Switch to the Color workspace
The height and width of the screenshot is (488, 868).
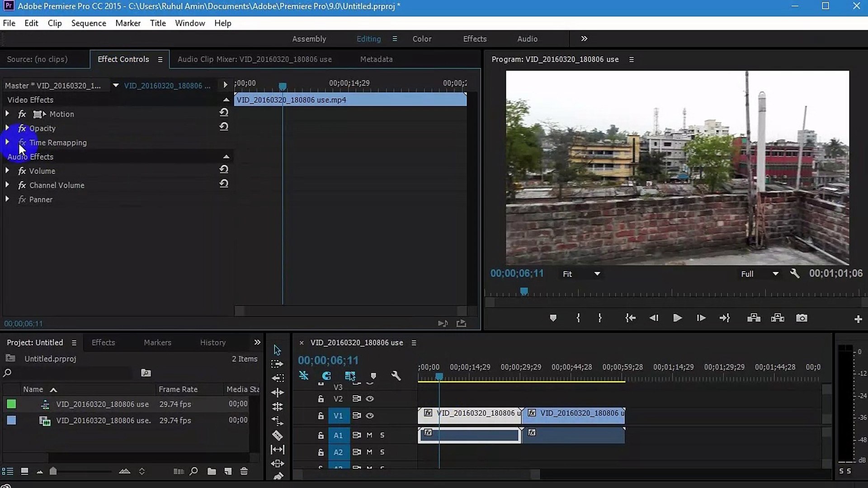pos(422,39)
